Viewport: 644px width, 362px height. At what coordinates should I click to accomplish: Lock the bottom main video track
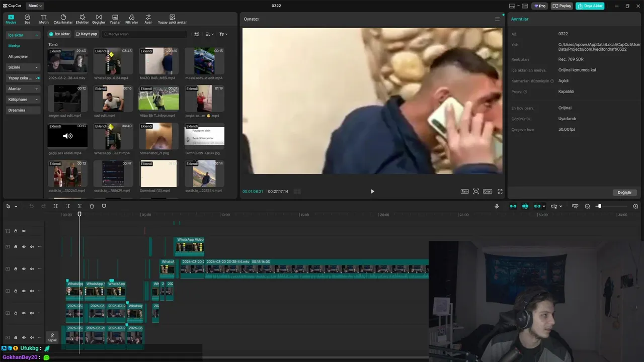[16, 337]
